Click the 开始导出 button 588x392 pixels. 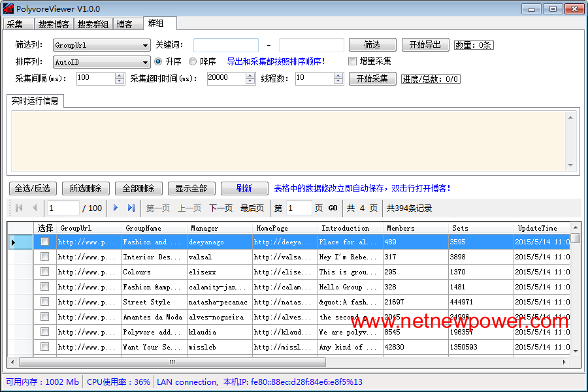[x=425, y=45]
